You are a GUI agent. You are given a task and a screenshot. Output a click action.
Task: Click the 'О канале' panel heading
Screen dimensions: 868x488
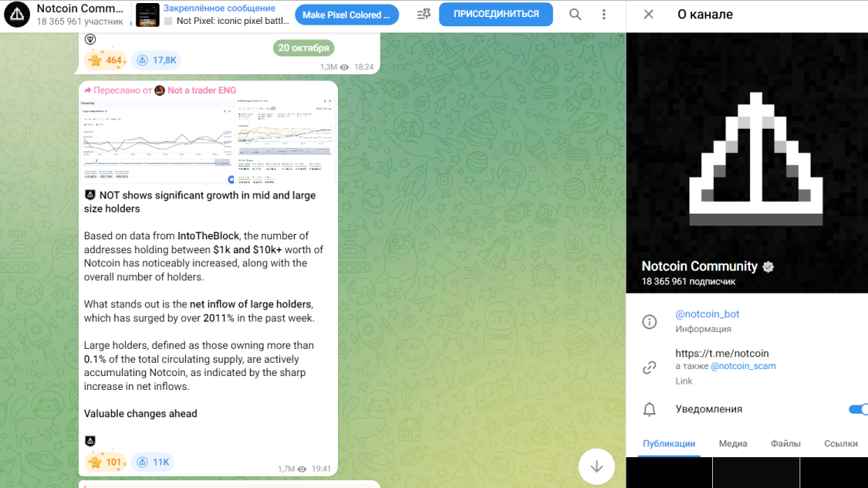(x=705, y=15)
